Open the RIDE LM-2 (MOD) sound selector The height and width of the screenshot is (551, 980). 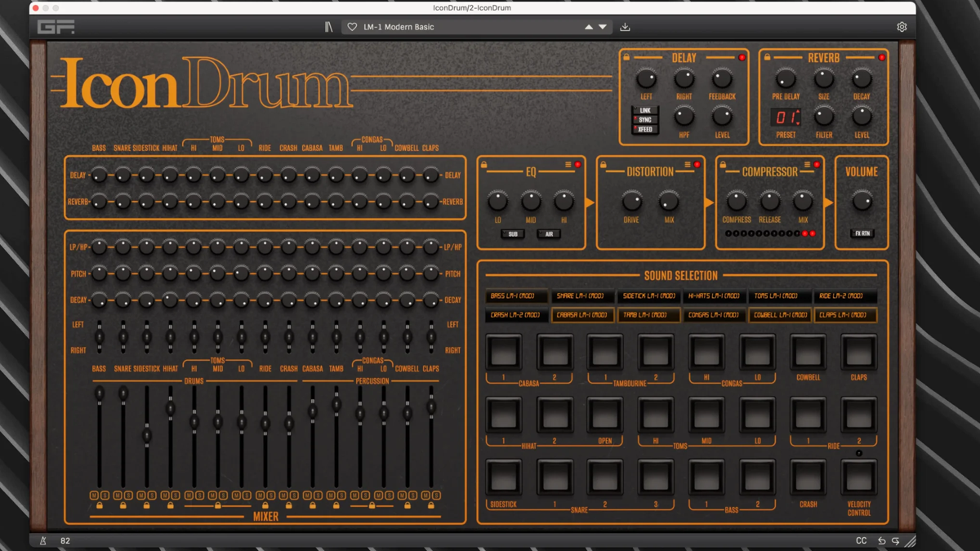tap(844, 296)
